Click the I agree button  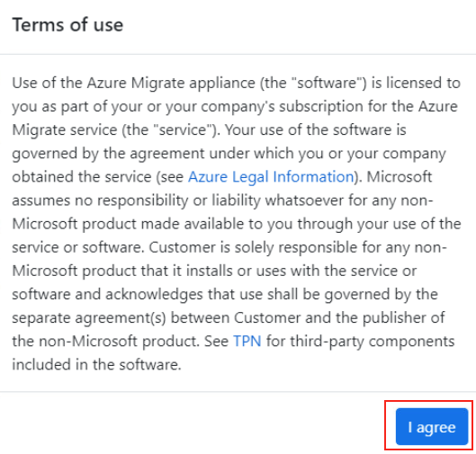432,427
